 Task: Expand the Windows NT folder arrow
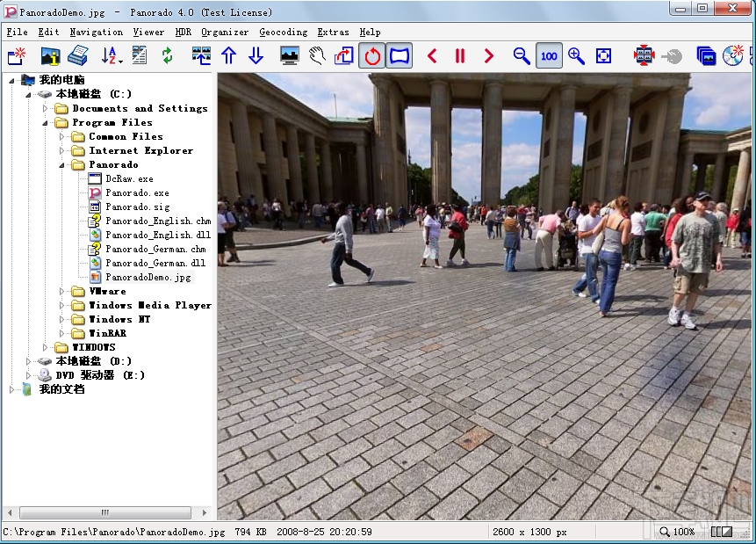pyautogui.click(x=61, y=319)
